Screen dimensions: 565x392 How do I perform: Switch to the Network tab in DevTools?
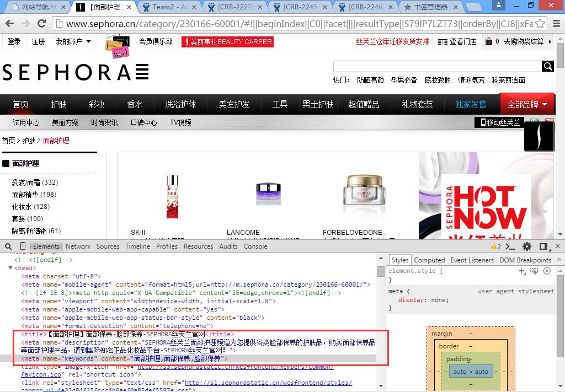click(78, 246)
